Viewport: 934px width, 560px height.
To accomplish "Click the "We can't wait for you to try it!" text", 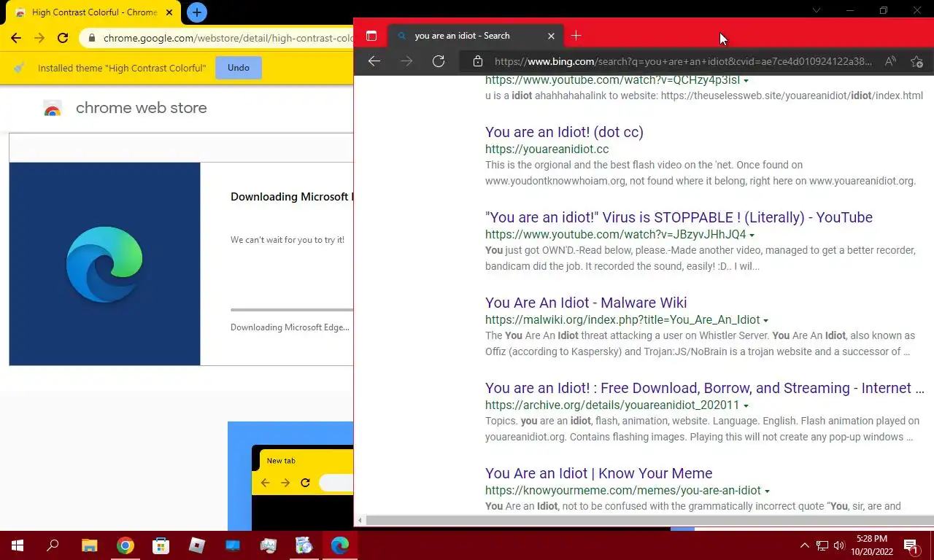I will (287, 240).
